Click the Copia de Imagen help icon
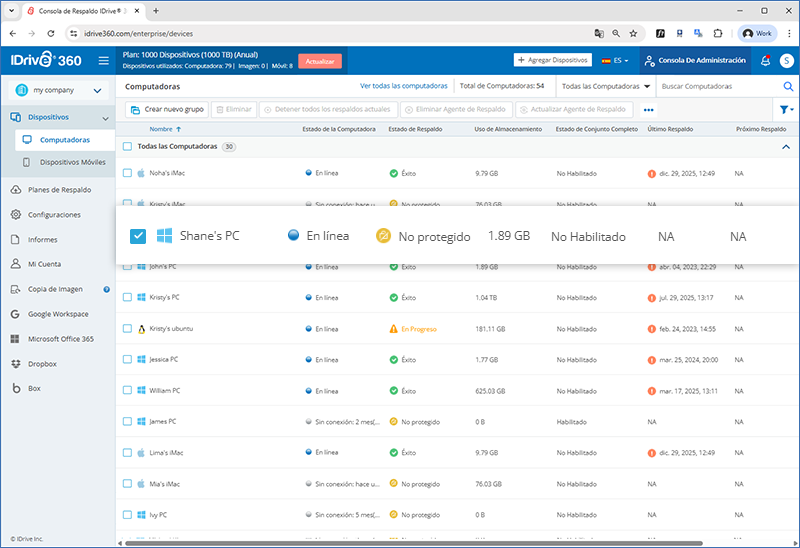 click(x=107, y=289)
